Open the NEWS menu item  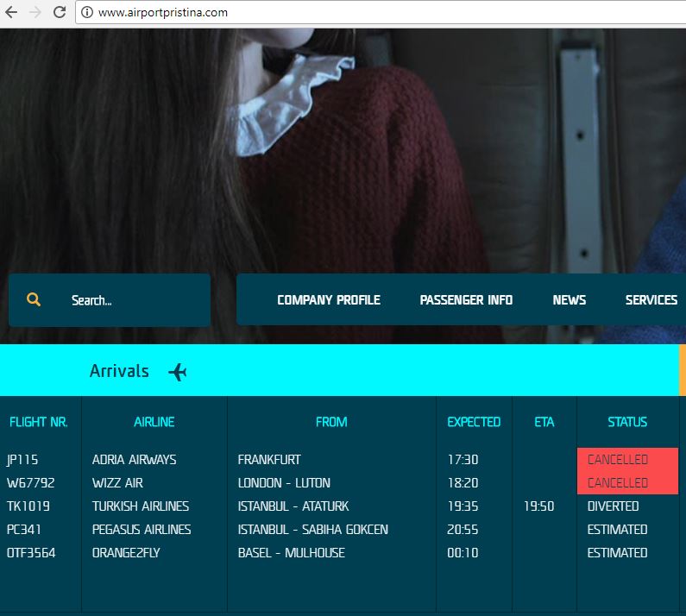(570, 300)
